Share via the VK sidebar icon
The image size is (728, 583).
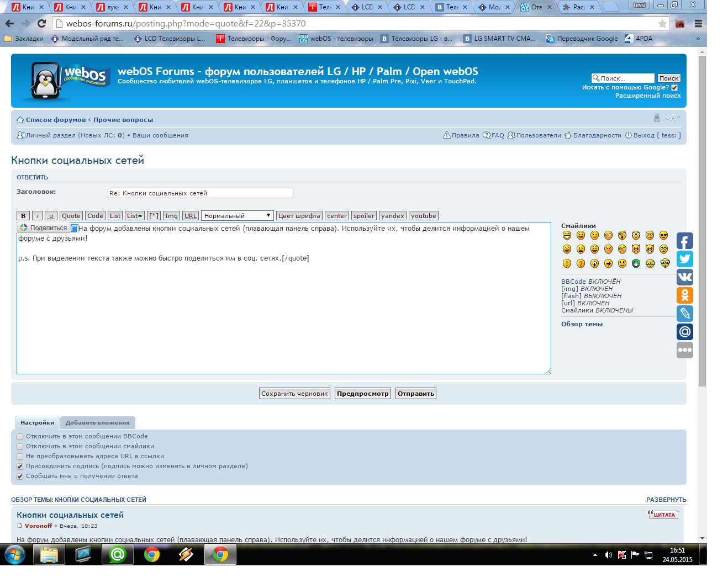click(x=684, y=277)
